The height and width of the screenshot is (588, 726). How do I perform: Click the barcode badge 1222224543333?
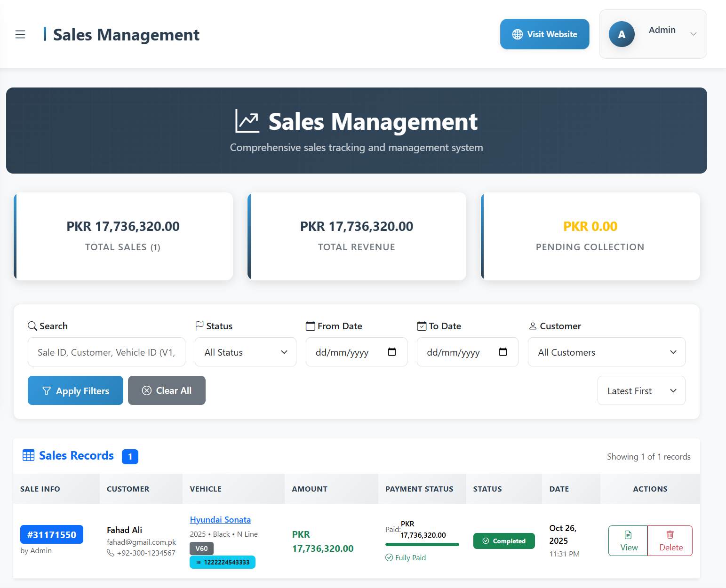tap(223, 562)
